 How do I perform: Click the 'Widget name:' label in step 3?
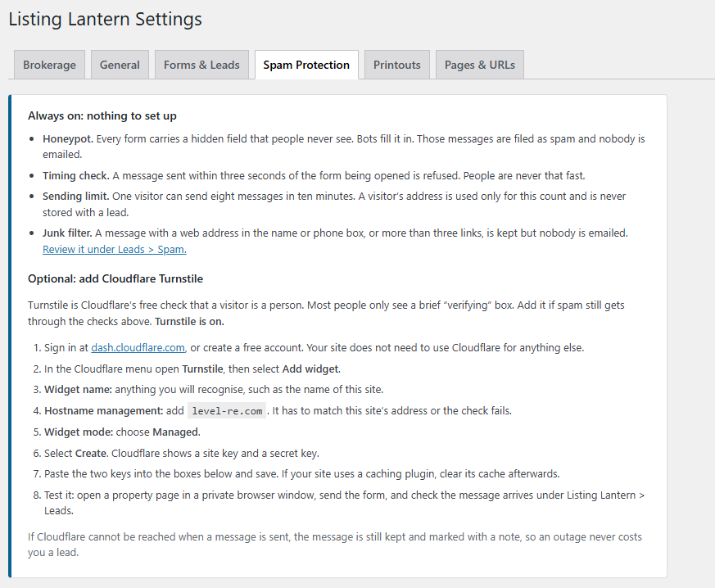pos(78,389)
